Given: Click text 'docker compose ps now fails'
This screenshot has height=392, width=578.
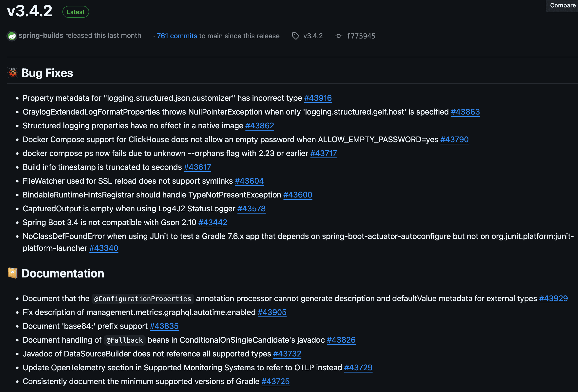Looking at the screenshot, I should pyautogui.click(x=78, y=153).
